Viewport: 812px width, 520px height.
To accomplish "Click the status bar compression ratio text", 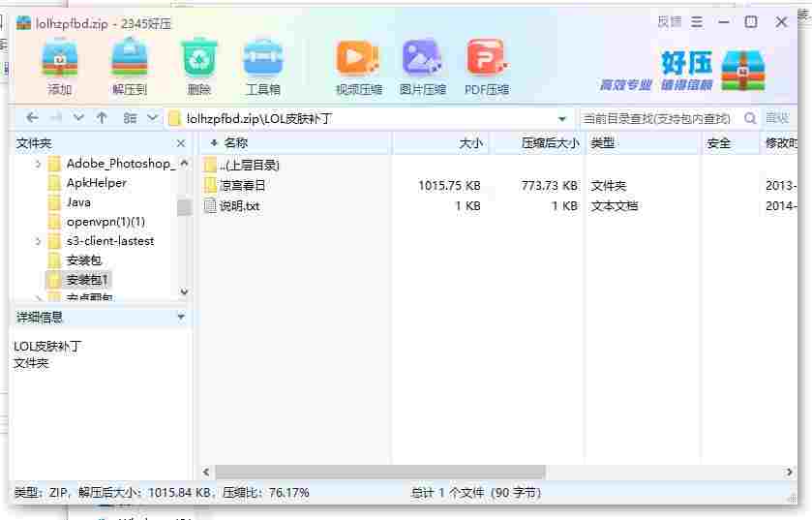I will coord(265,493).
